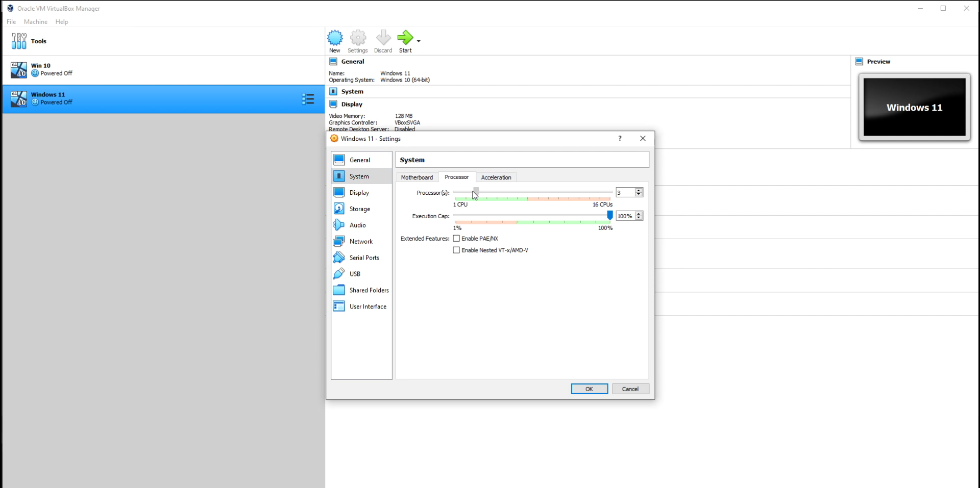Open Shared Folders category in Settings

[361, 291]
